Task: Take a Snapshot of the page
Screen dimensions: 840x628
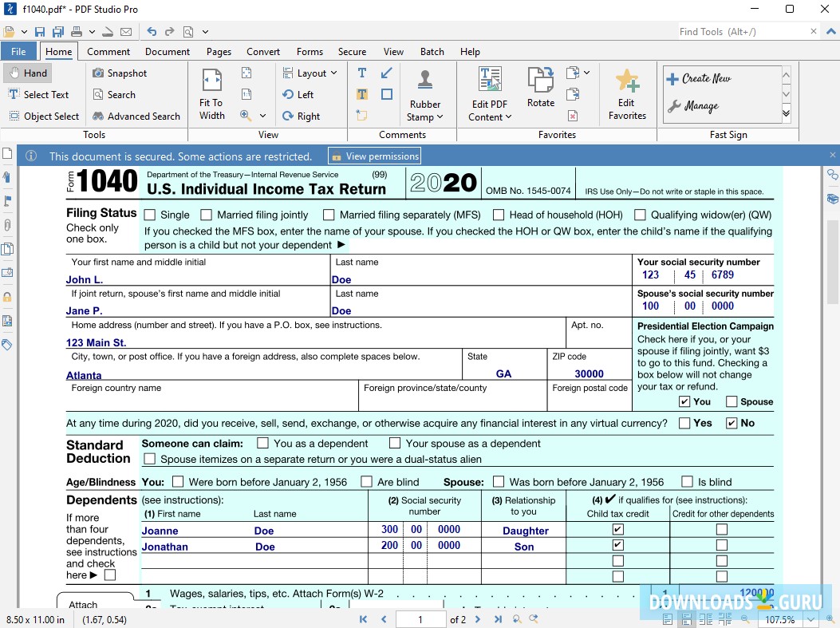Action: coord(120,73)
